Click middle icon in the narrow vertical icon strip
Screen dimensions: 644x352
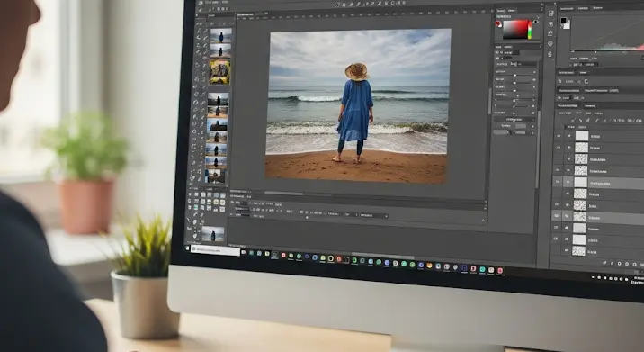pyautogui.click(x=550, y=33)
